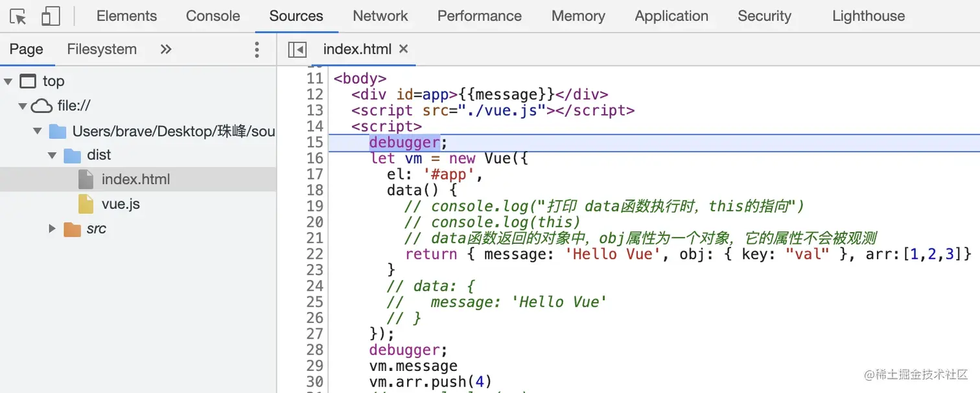Set breakpoint on line number 28
Viewport: 980px width, 393px height.
(x=314, y=350)
